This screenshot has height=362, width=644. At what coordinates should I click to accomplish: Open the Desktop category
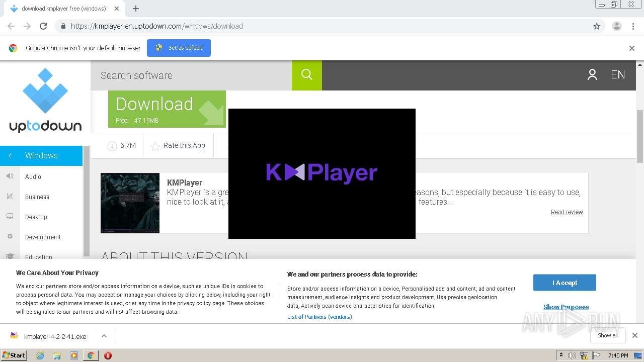[x=36, y=217]
